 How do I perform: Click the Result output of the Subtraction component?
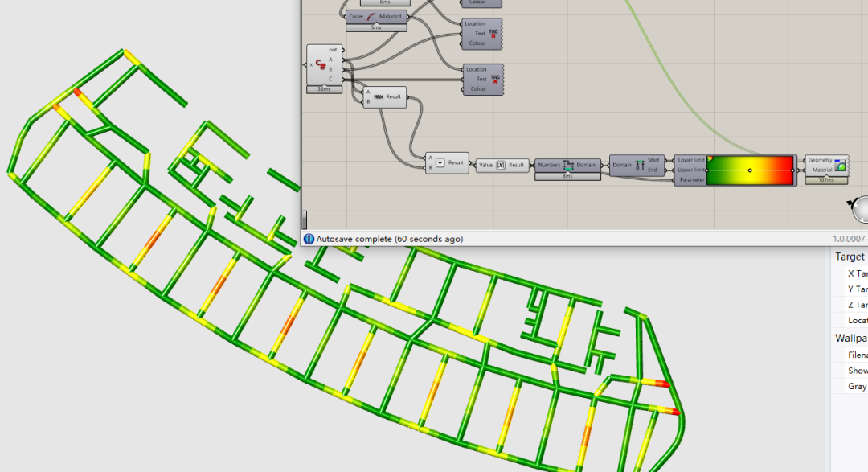click(x=456, y=163)
